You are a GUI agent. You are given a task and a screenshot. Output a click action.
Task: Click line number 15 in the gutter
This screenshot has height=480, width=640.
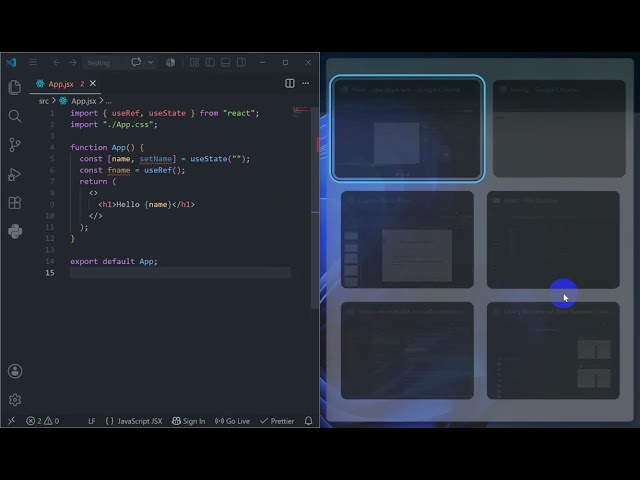(50, 273)
